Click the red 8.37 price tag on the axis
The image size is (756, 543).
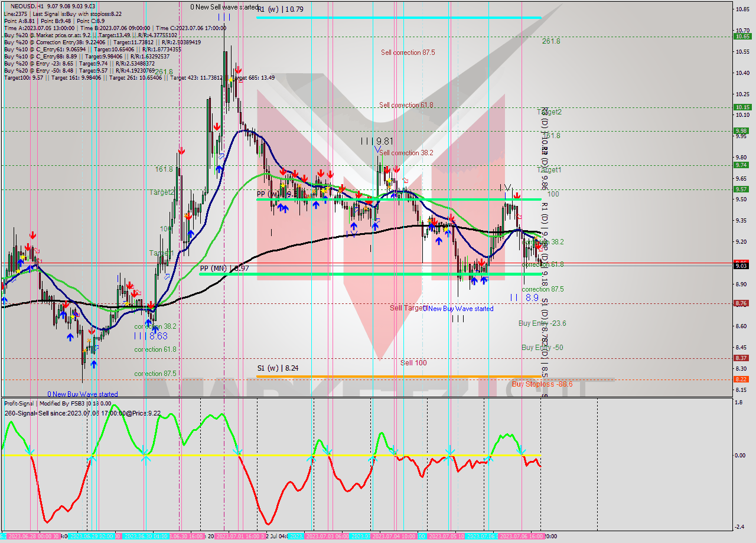742,358
